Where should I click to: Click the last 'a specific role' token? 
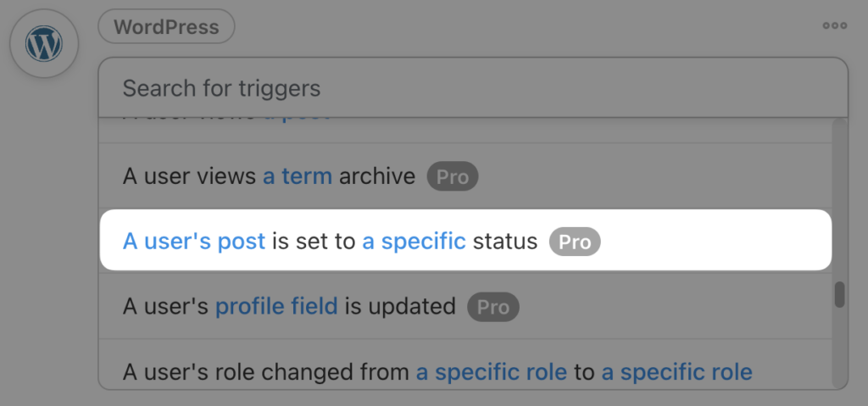(x=677, y=372)
